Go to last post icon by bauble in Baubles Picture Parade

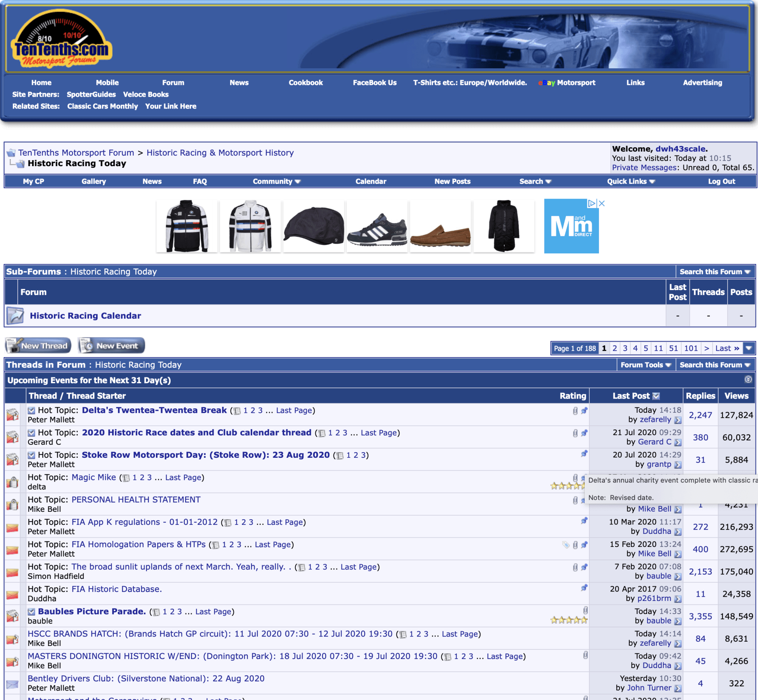click(678, 621)
